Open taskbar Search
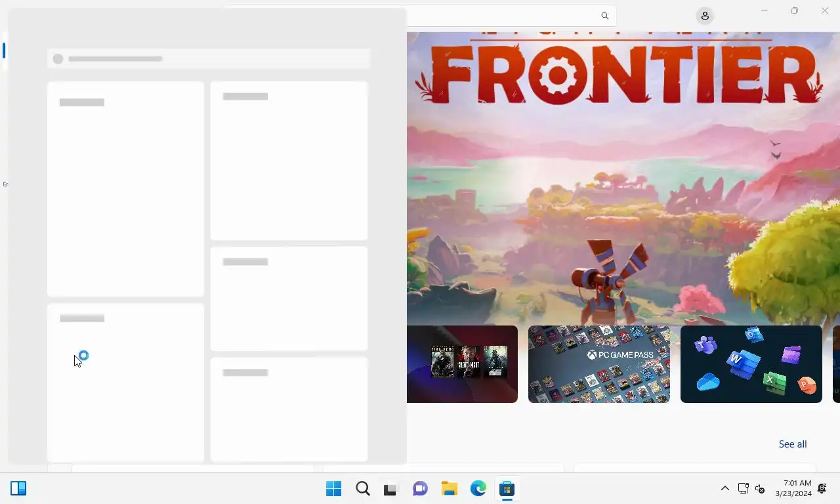Viewport: 840px width, 504px height. [363, 489]
